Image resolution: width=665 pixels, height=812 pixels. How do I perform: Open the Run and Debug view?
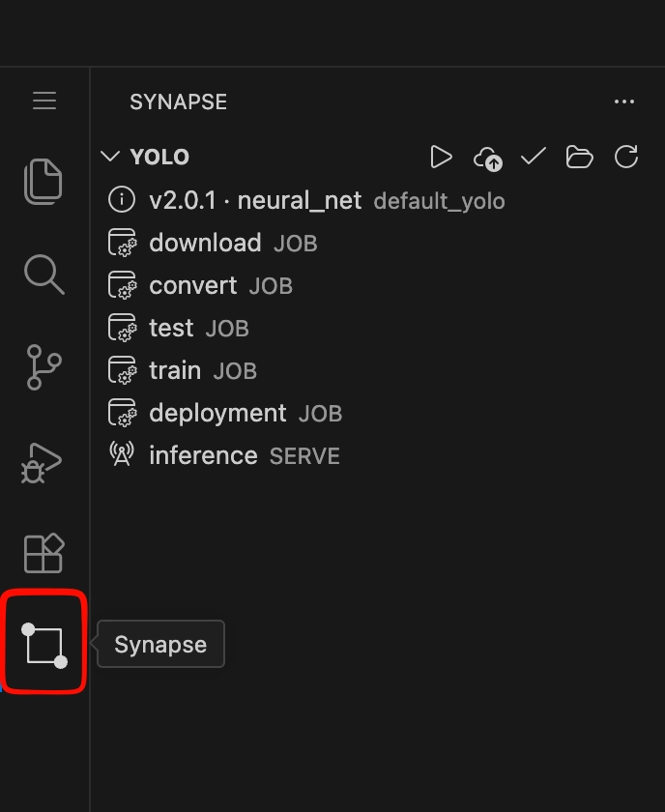coord(42,462)
